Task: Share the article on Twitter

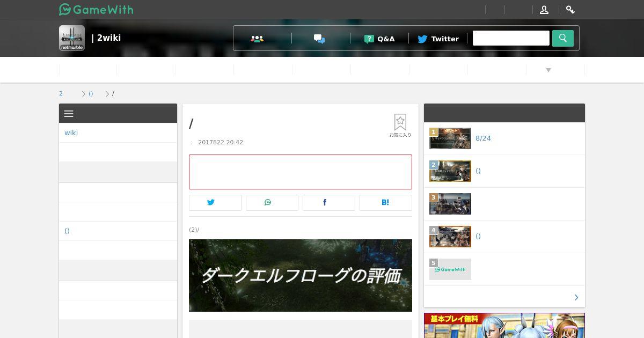Action: 215,202
